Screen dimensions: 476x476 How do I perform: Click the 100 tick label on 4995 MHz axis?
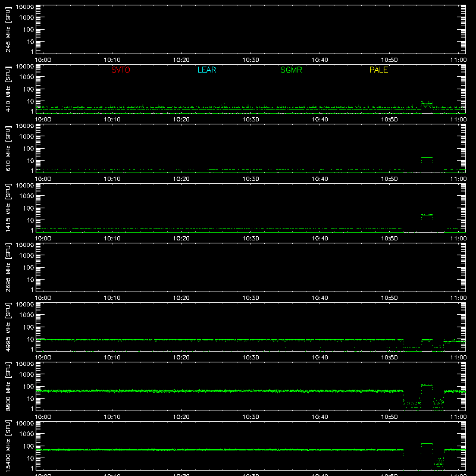tap(29, 327)
